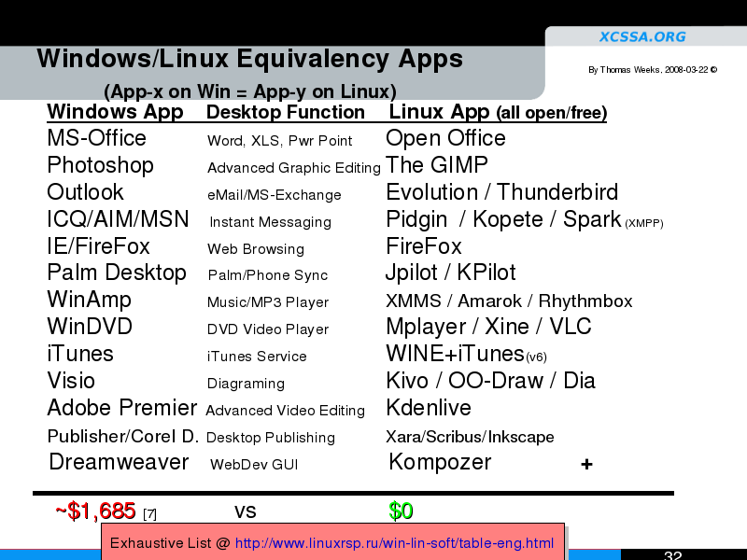Click the red '~$1,685' total cost
This screenshot has height=560, width=747.
pyautogui.click(x=96, y=511)
